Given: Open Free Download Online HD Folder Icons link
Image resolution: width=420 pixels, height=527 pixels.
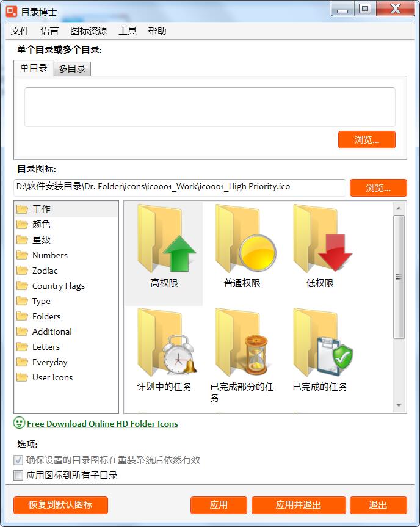Looking at the screenshot, I should click(103, 424).
